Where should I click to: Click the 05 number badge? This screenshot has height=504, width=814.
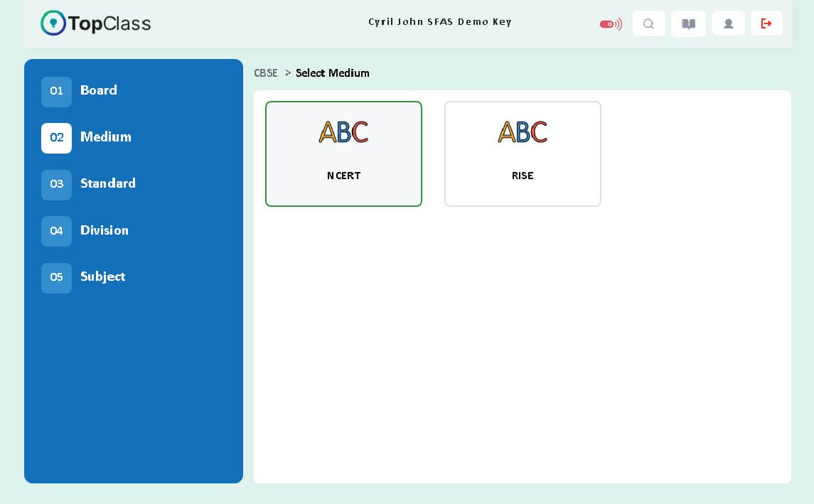point(57,278)
